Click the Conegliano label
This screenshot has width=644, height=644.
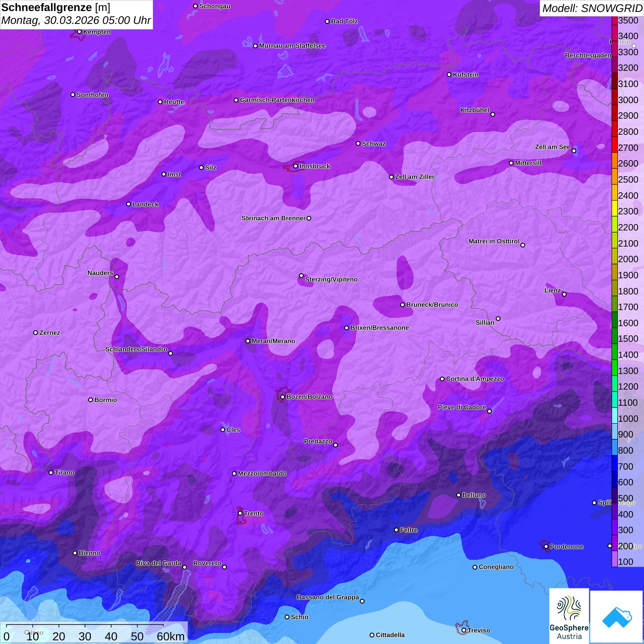pyautogui.click(x=496, y=567)
